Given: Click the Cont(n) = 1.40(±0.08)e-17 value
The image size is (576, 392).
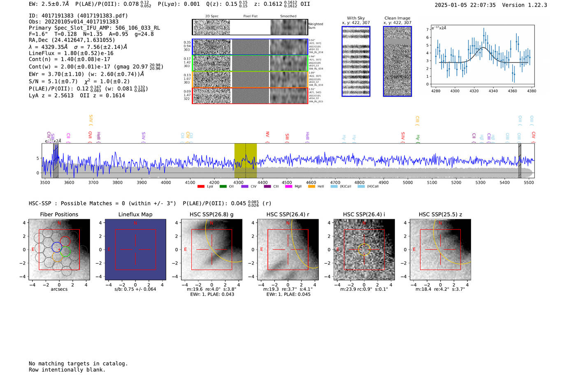Looking at the screenshot, I should click(70, 59).
